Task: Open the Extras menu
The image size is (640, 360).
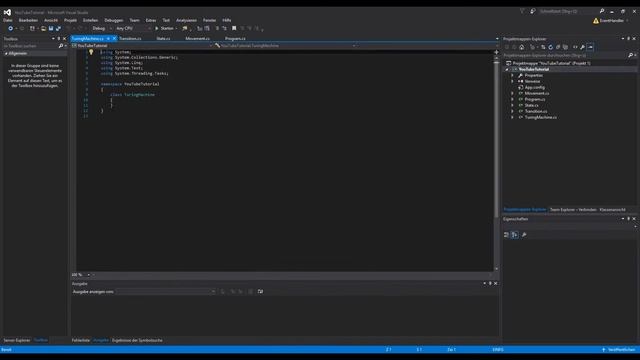Action: 151,20
